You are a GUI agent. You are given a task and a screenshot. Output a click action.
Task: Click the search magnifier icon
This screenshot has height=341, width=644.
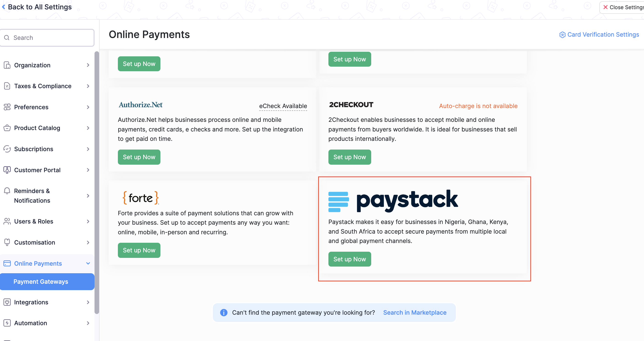click(7, 38)
